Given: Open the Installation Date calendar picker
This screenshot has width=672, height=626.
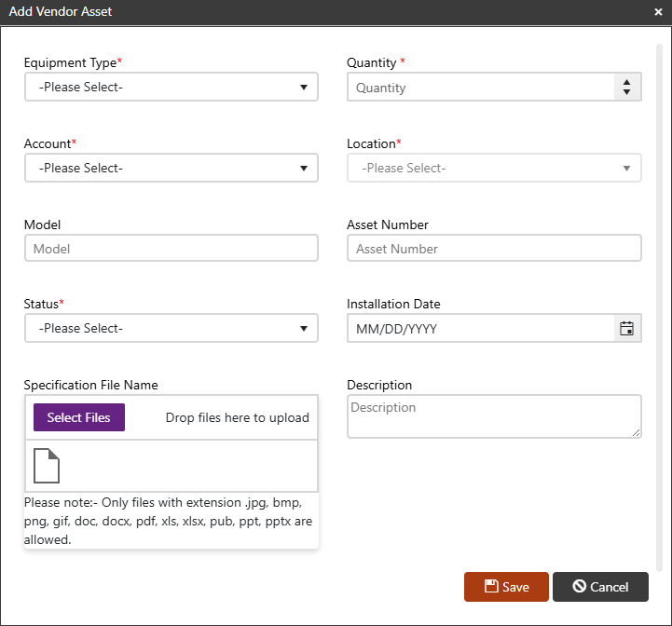Looking at the screenshot, I should click(626, 329).
